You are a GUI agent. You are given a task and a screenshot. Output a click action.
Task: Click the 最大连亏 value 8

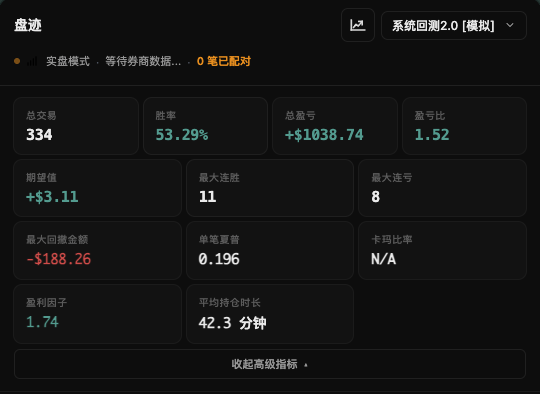coord(376,197)
